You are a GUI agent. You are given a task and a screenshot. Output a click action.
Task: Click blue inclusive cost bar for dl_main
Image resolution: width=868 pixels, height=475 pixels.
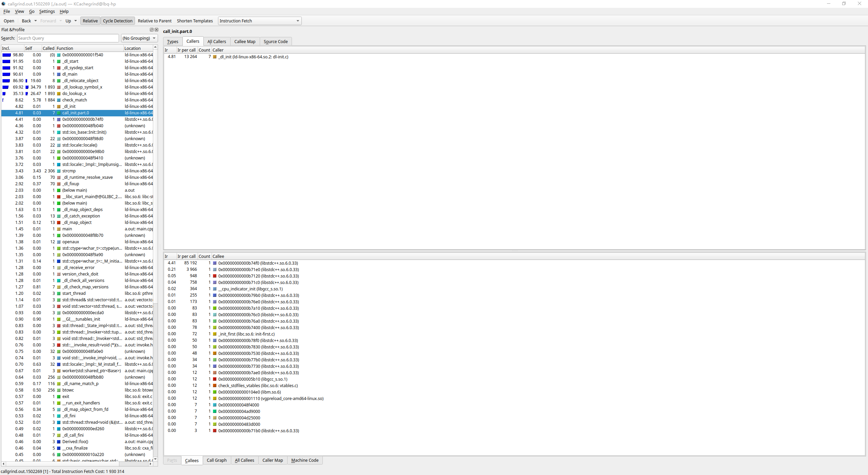click(6, 74)
